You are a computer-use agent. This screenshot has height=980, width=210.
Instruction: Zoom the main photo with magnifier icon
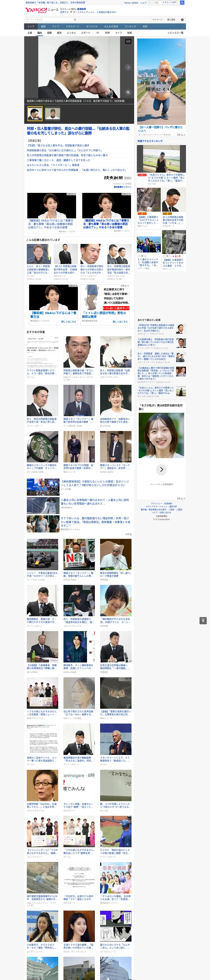tap(128, 92)
